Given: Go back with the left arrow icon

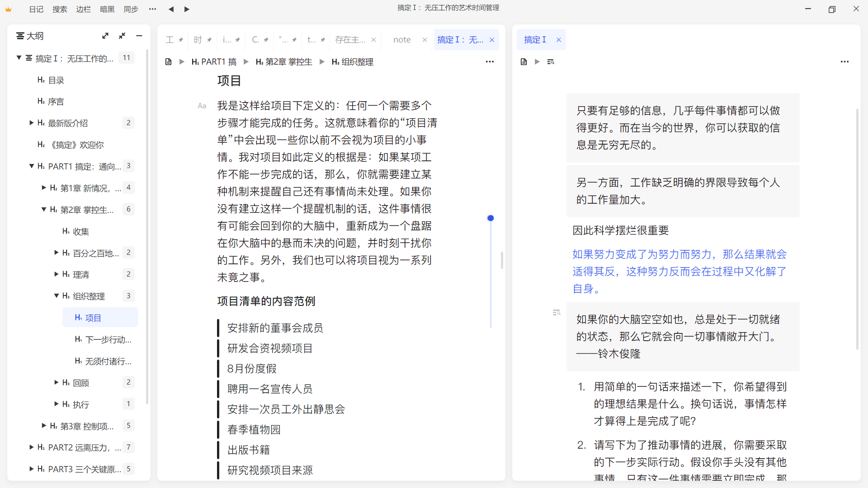Looking at the screenshot, I should (x=171, y=9).
